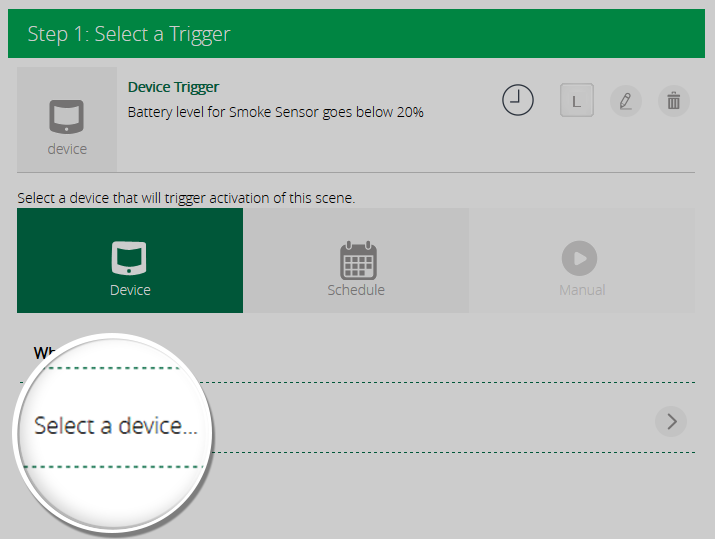Click the calendar icon for Schedule

pos(356,260)
